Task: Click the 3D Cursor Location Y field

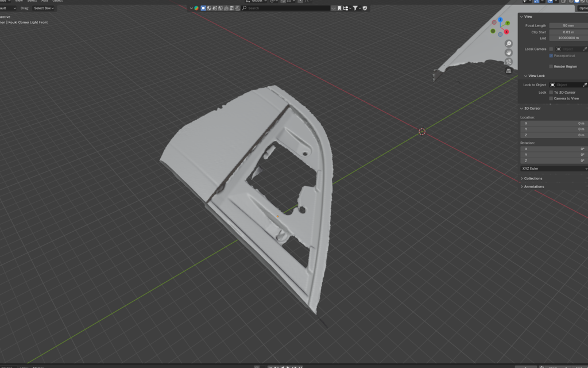Action: [554, 129]
